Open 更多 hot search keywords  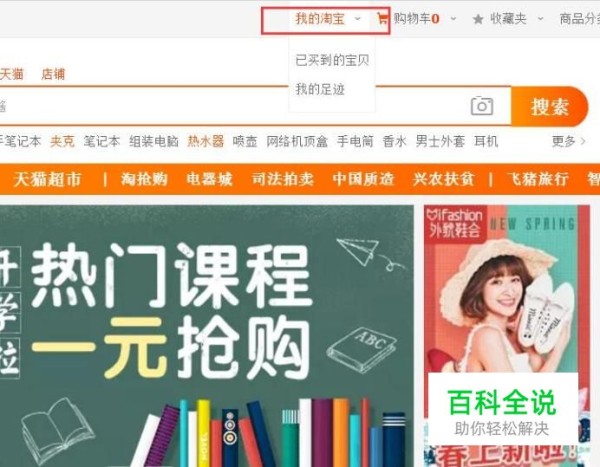click(x=568, y=141)
